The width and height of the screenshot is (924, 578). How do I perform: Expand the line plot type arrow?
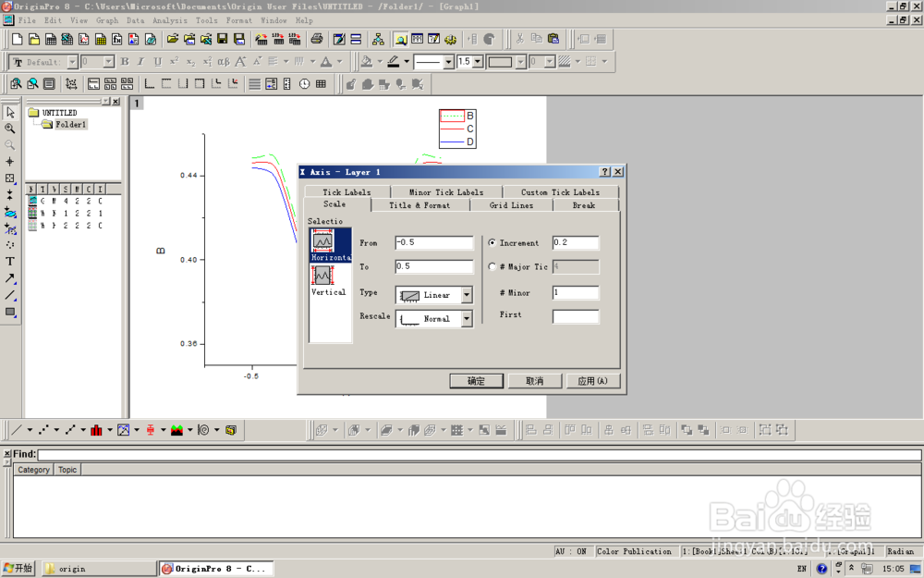pos(30,430)
